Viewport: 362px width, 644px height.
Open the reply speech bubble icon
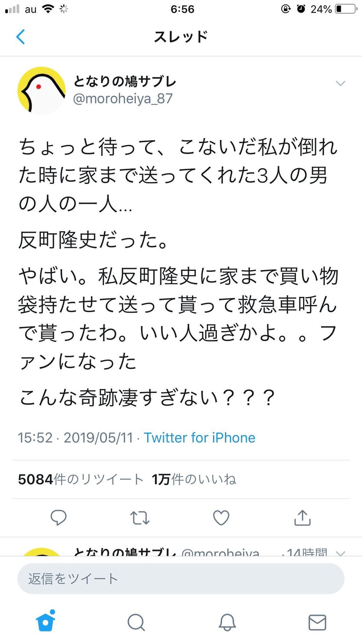(59, 518)
